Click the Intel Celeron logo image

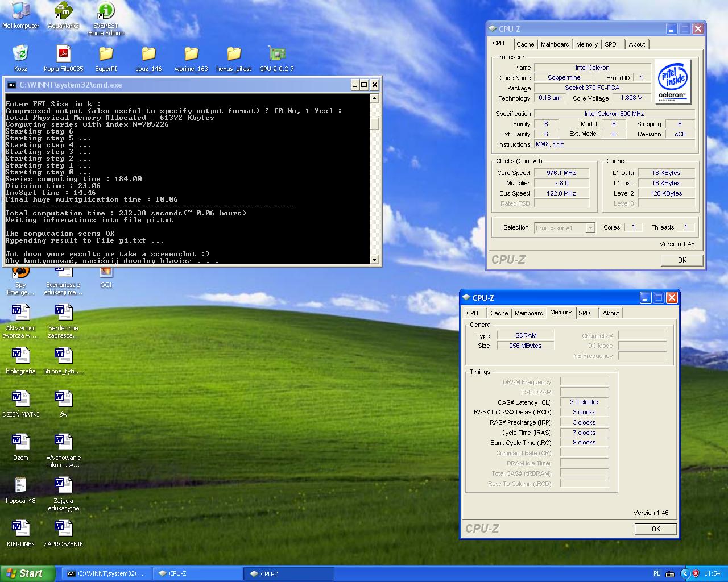pyautogui.click(x=672, y=82)
